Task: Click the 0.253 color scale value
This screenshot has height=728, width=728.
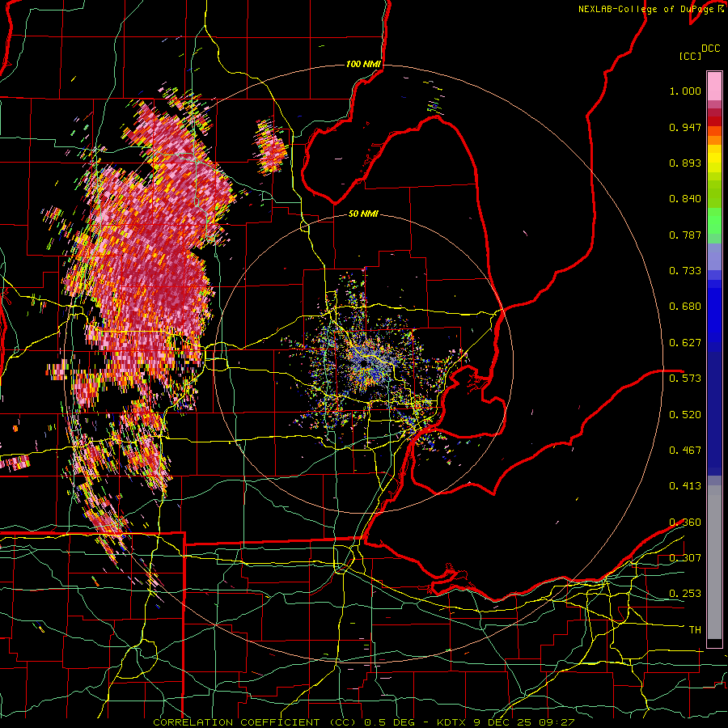Action: pos(685,594)
